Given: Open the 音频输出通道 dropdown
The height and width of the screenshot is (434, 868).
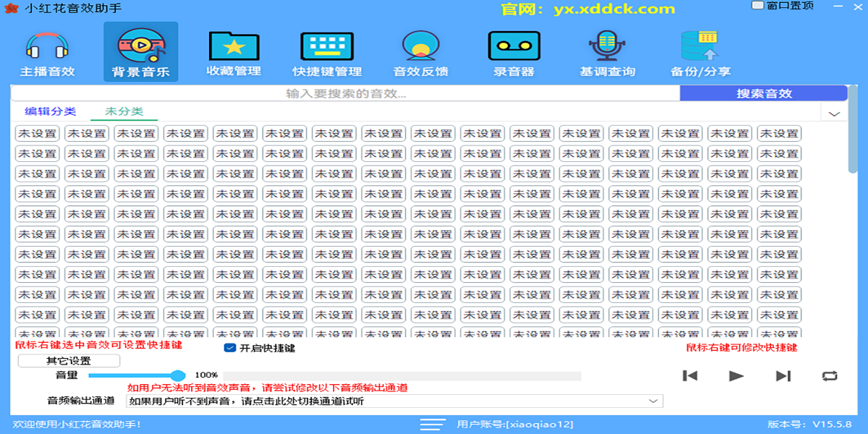Looking at the screenshot, I should (394, 401).
